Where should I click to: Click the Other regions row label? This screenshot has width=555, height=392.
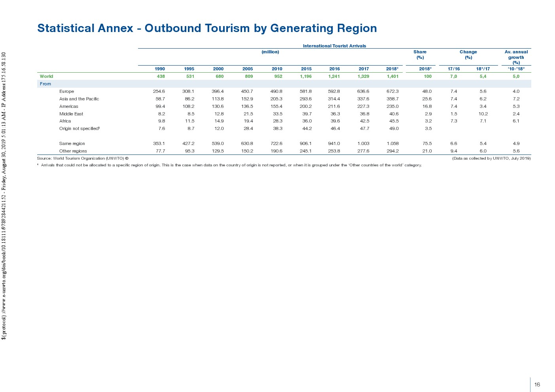click(73, 151)
